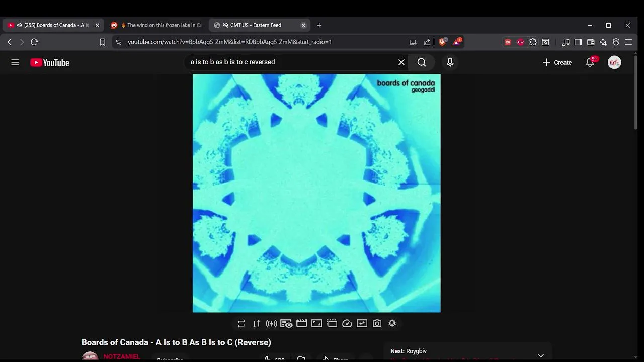The height and width of the screenshot is (362, 644).
Task: Open the browser main menu
Action: point(628,42)
